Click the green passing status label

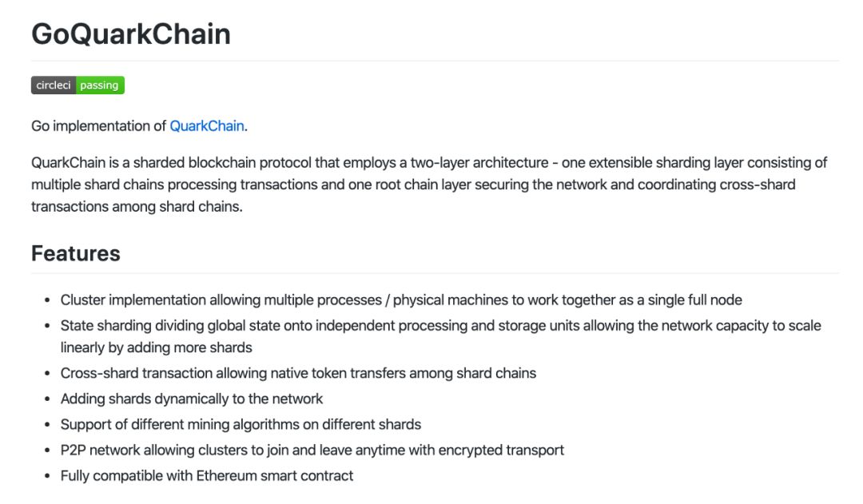(x=100, y=85)
